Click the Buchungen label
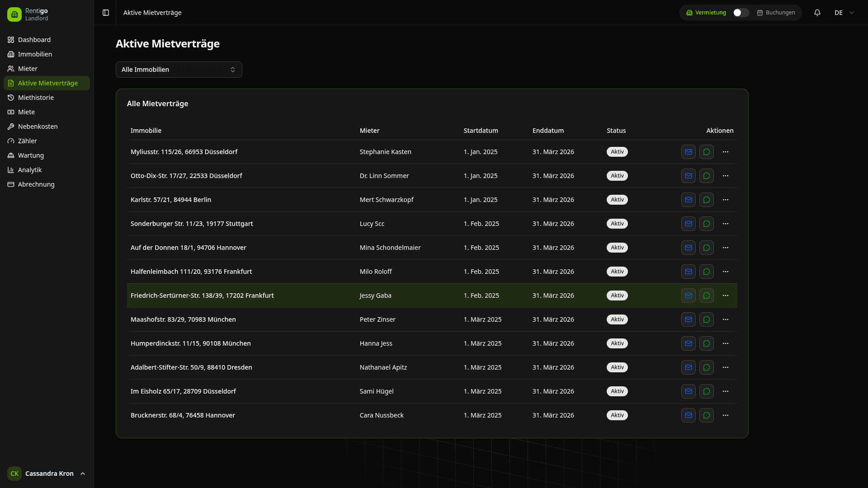The image size is (868, 488). pyautogui.click(x=780, y=13)
